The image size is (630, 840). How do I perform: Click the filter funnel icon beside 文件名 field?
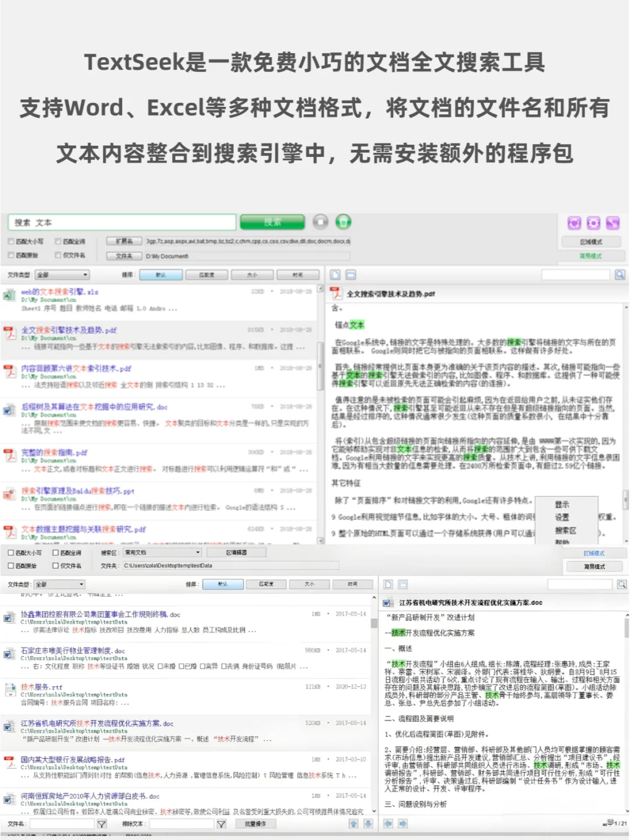click(101, 824)
